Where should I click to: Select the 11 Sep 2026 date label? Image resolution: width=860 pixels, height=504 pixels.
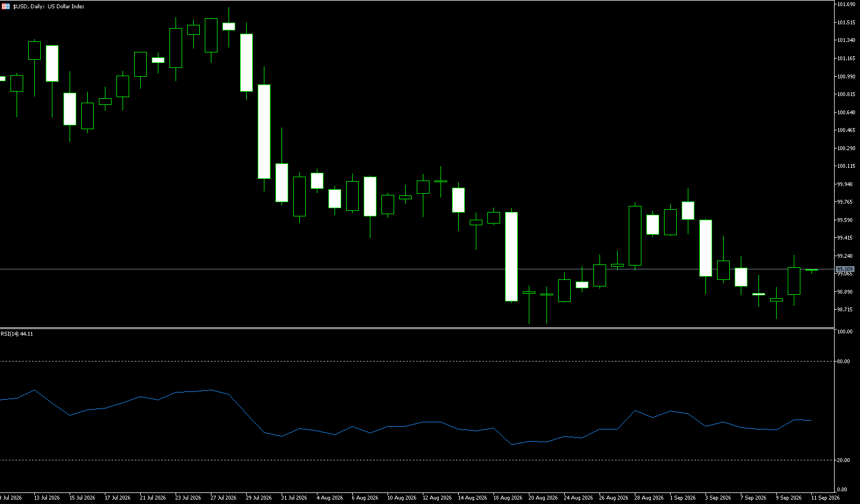[826, 498]
